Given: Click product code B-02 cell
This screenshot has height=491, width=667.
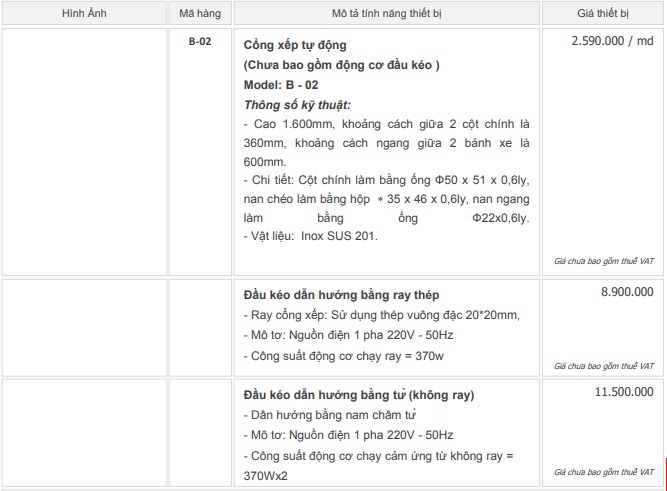Looking at the screenshot, I should (x=199, y=42).
